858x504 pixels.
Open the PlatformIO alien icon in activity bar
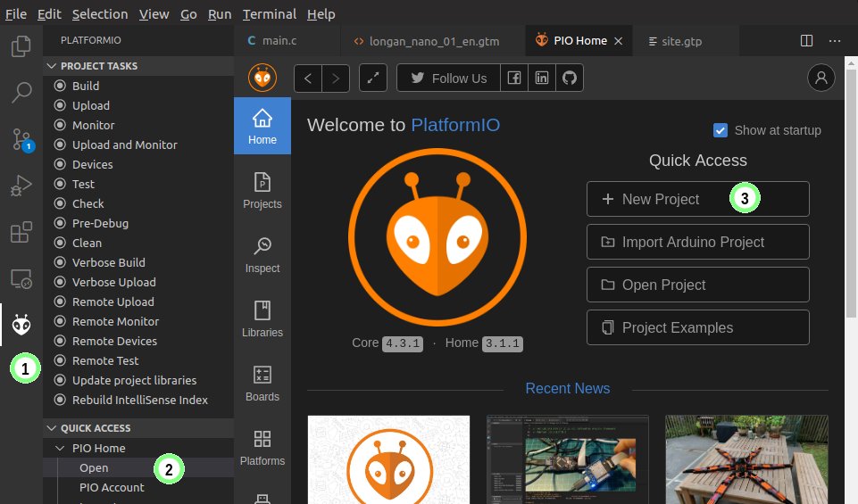pos(21,326)
